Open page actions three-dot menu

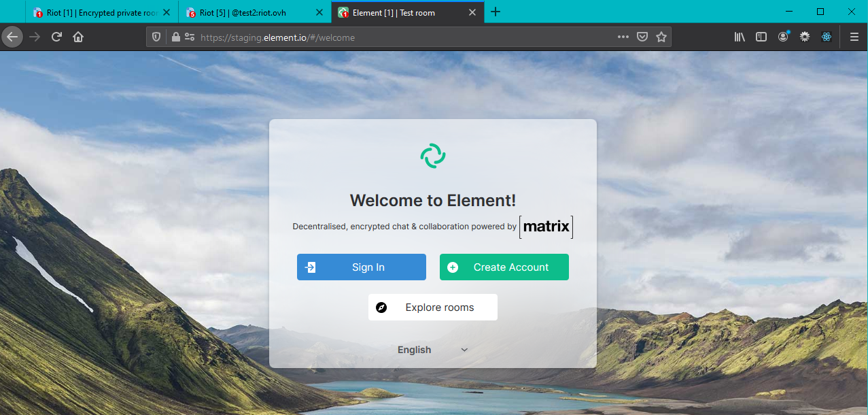coord(623,37)
